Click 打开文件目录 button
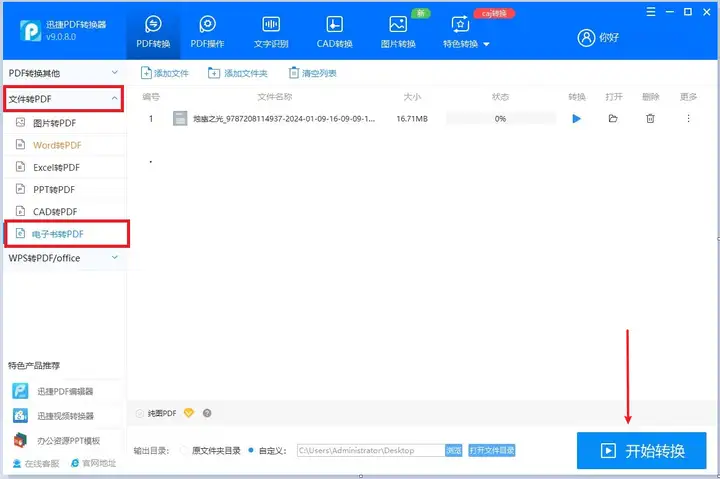Screen dimensions: 720x479 click(492, 451)
